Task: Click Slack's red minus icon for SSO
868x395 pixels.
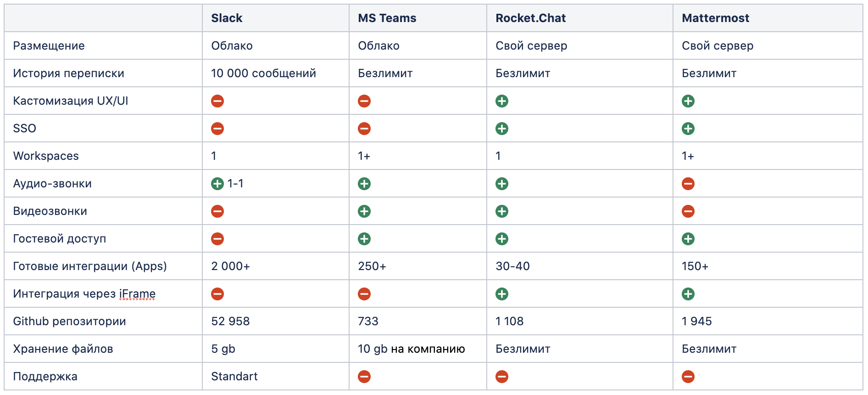Action: coord(217,129)
